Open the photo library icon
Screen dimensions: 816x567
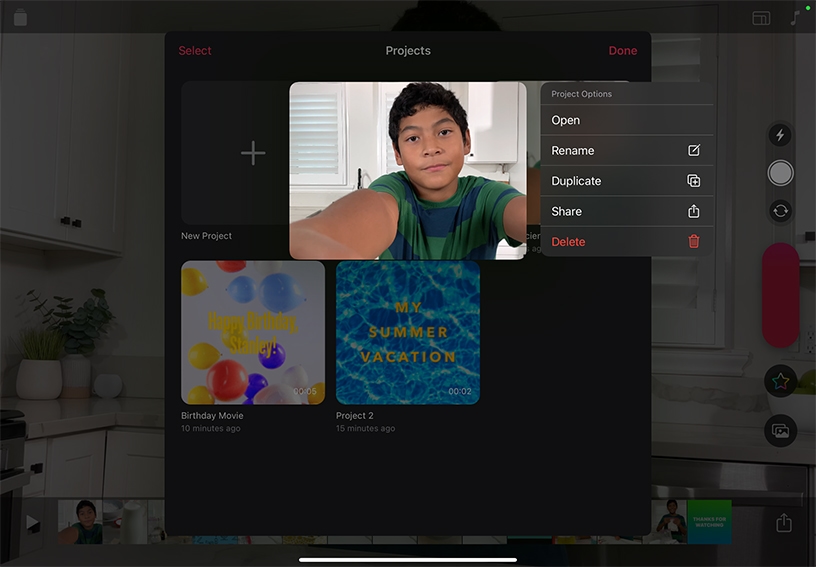(780, 431)
